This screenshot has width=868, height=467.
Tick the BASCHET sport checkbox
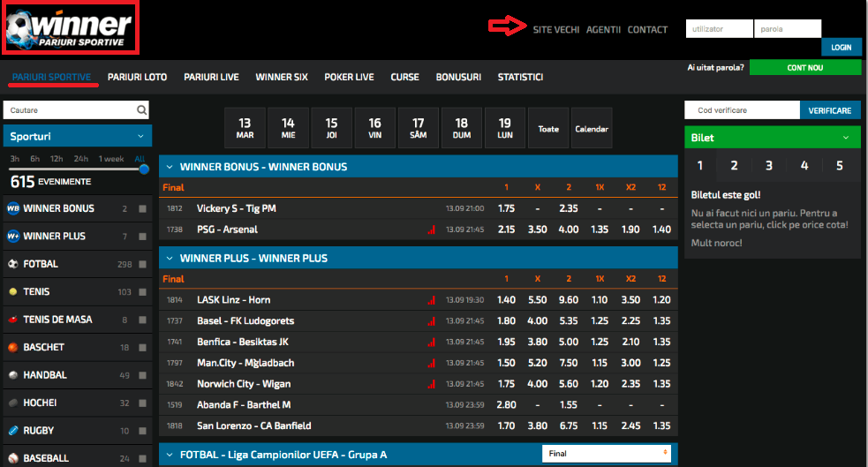[142, 347]
